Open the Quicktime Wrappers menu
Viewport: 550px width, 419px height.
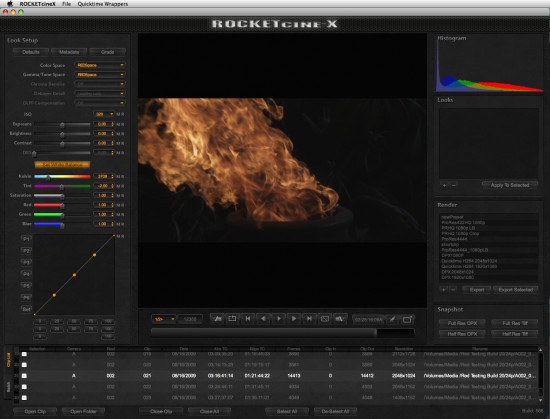click(103, 4)
